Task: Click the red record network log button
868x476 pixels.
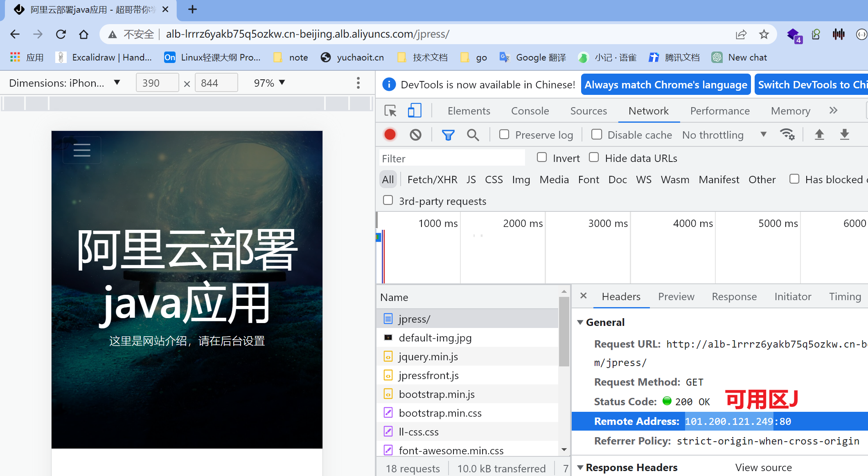Action: pos(390,135)
